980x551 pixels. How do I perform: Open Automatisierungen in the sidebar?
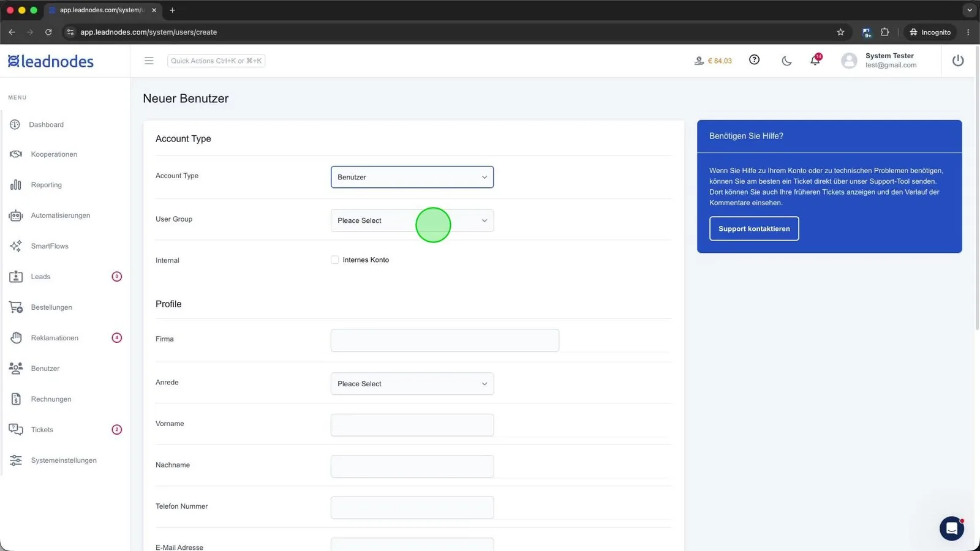click(x=61, y=216)
